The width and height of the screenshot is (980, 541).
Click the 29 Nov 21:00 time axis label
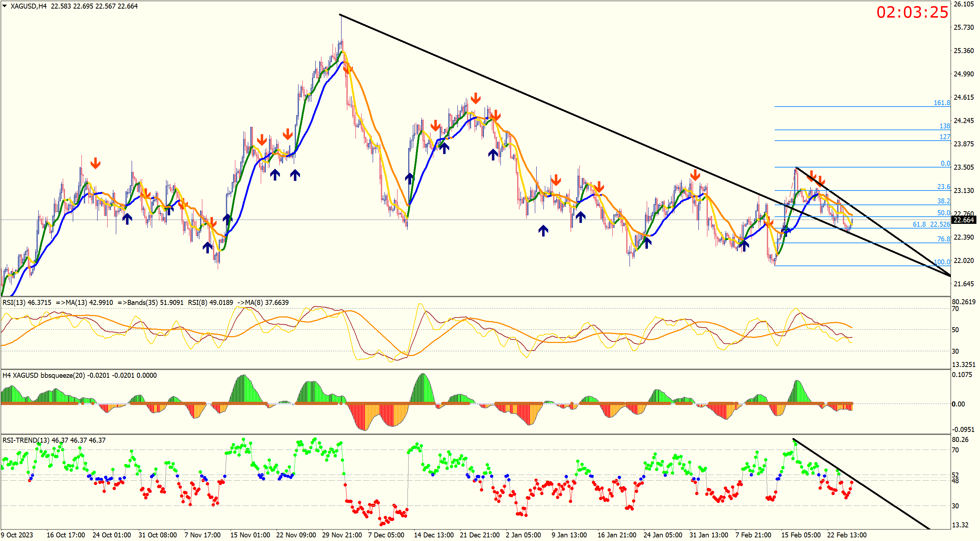pos(341,535)
